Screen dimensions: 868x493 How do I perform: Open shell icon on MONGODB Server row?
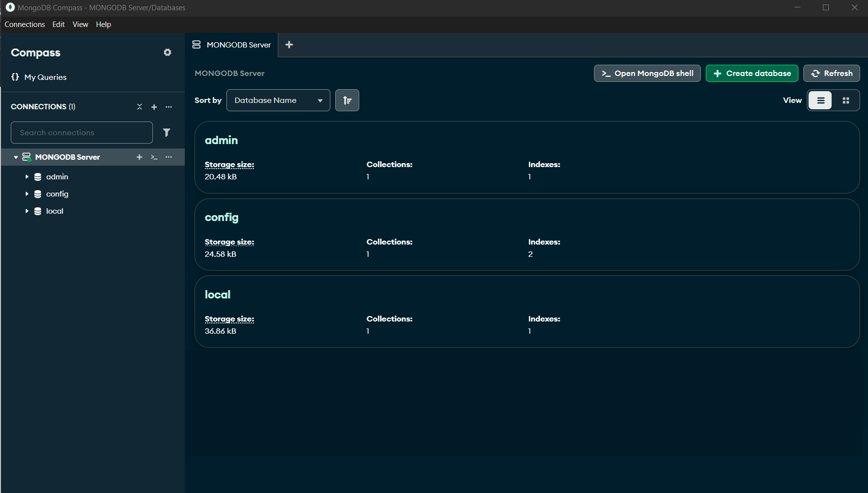coord(154,157)
